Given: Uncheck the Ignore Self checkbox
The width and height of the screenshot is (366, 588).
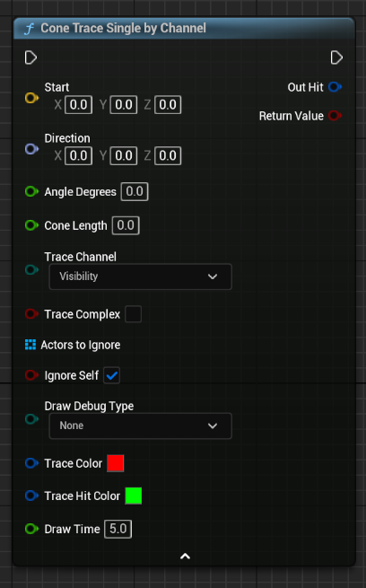Looking at the screenshot, I should point(111,375).
